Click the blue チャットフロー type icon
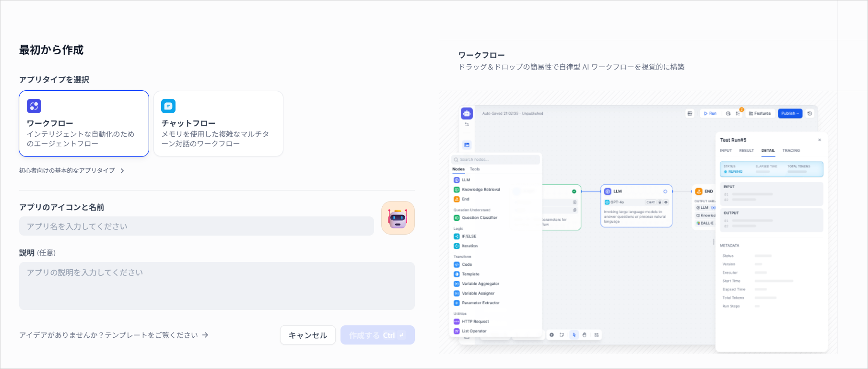The width and height of the screenshot is (868, 369). (168, 106)
